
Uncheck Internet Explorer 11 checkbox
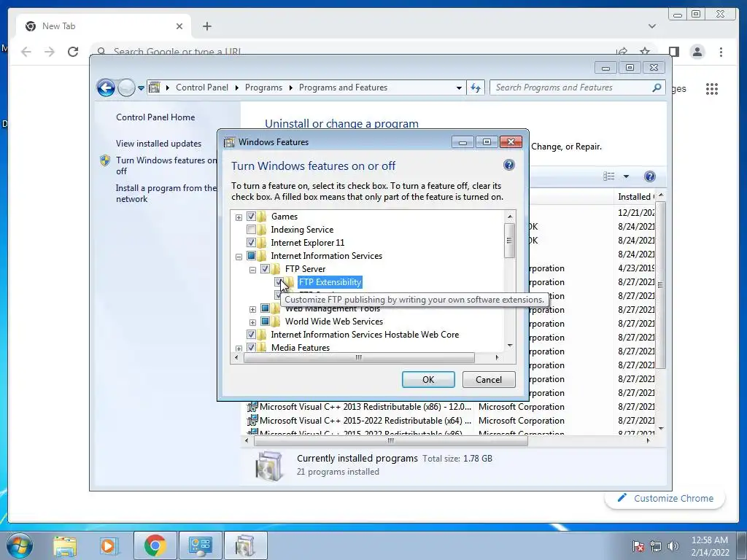tap(251, 242)
